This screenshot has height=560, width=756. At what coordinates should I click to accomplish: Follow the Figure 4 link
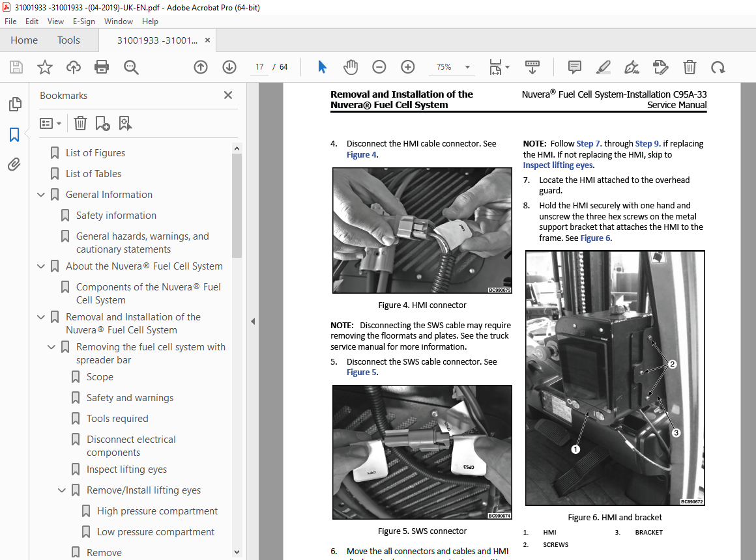click(x=362, y=155)
